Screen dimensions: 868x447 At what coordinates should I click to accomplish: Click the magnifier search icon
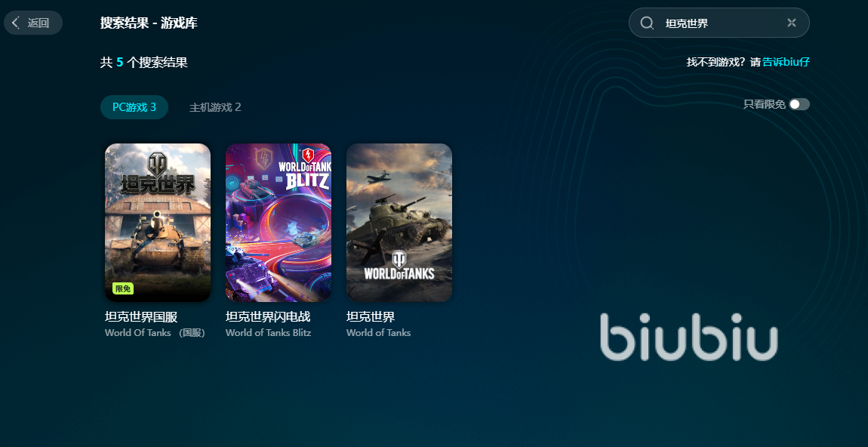point(647,23)
